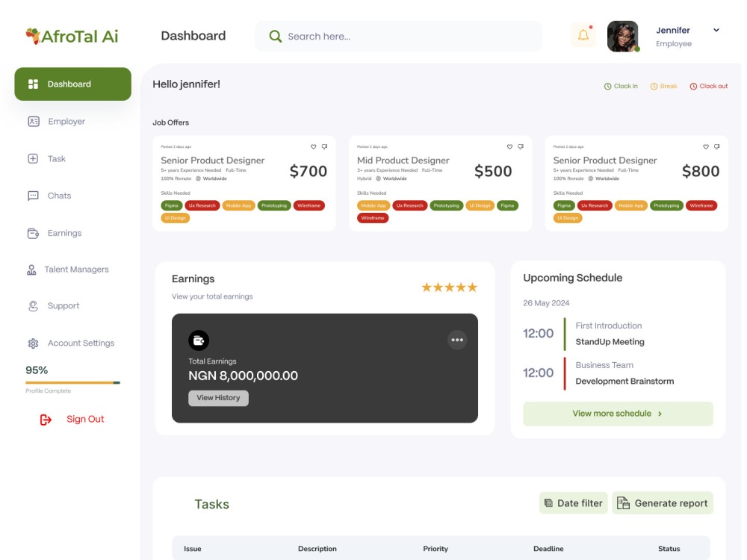Click the Issue column header

193,549
